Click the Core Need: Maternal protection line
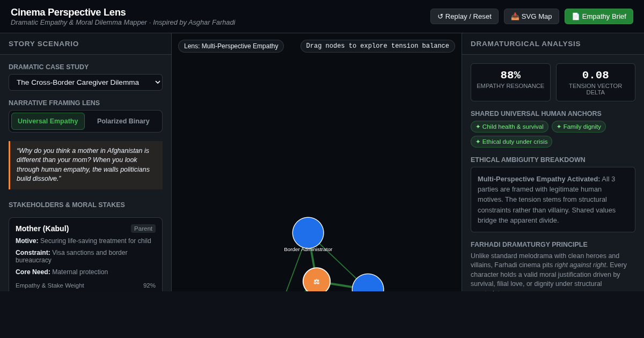The width and height of the screenshot is (644, 338). [x=62, y=272]
